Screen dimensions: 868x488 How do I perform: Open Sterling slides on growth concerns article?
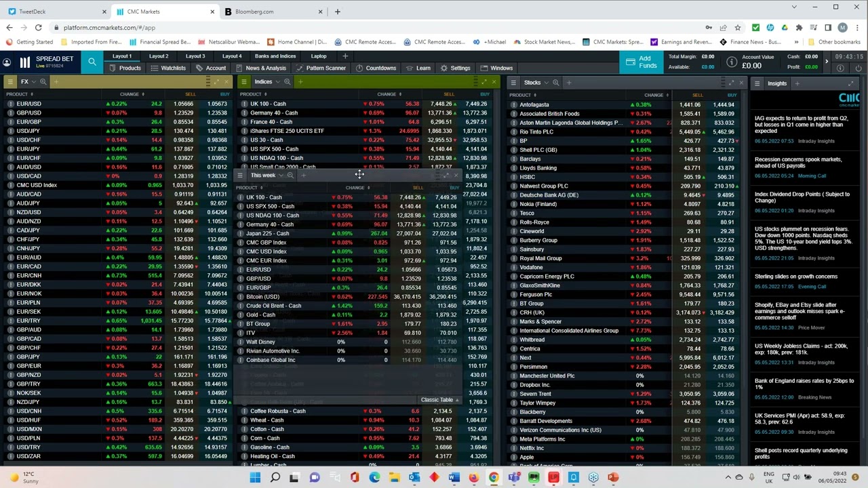tap(796, 277)
